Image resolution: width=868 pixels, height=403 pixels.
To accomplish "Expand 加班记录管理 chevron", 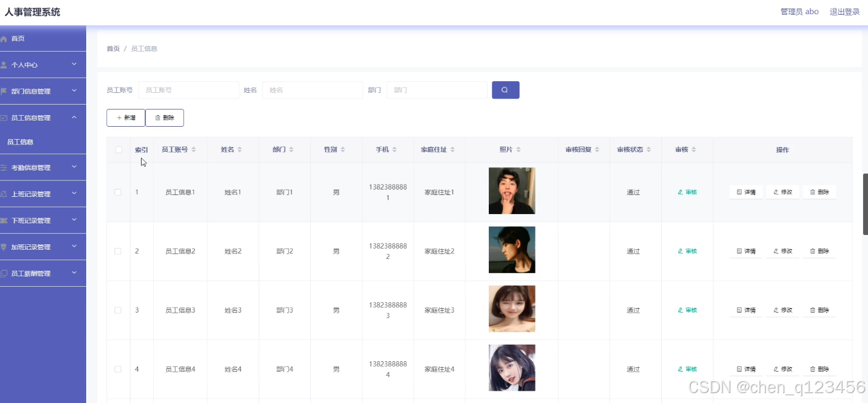I will [74, 246].
